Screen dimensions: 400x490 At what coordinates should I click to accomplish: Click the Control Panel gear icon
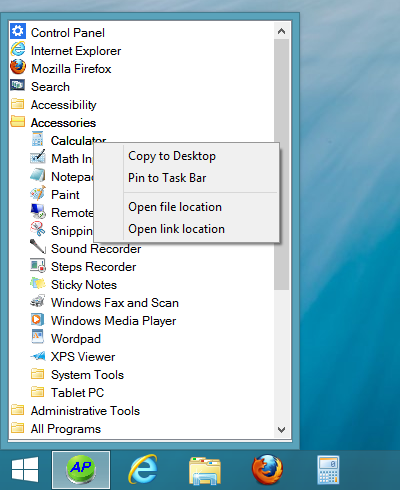click(x=18, y=31)
